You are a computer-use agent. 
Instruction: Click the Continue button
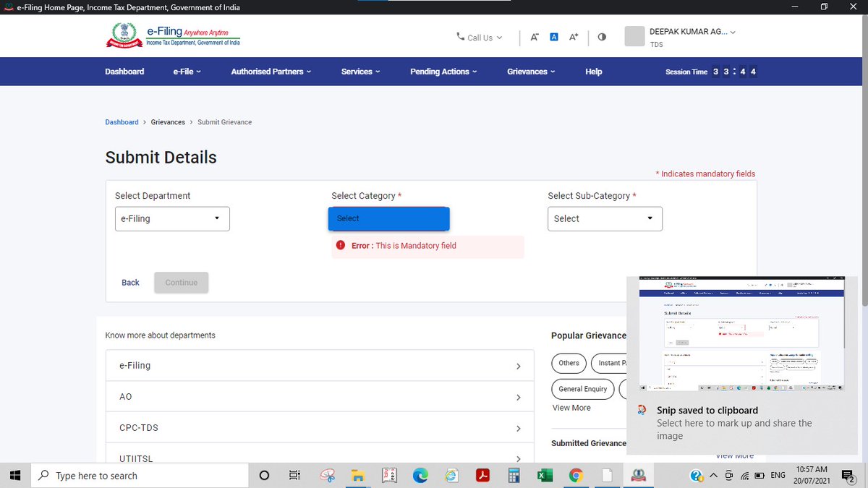182,283
